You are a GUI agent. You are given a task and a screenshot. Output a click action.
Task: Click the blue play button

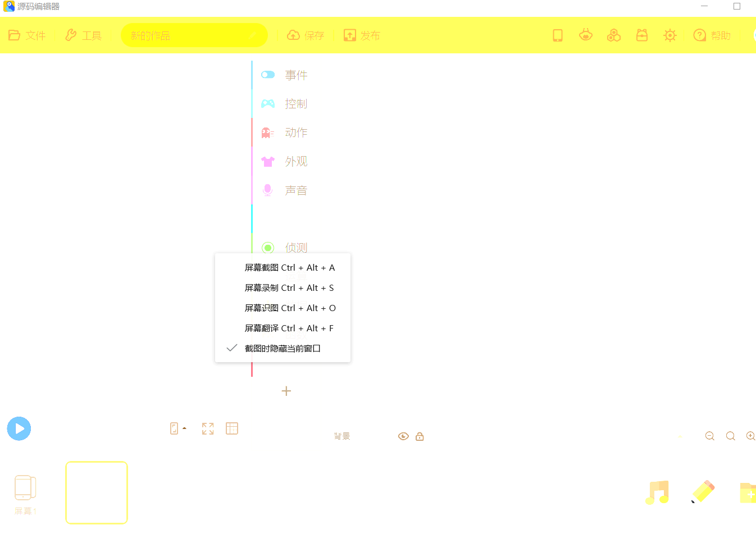[x=19, y=428]
